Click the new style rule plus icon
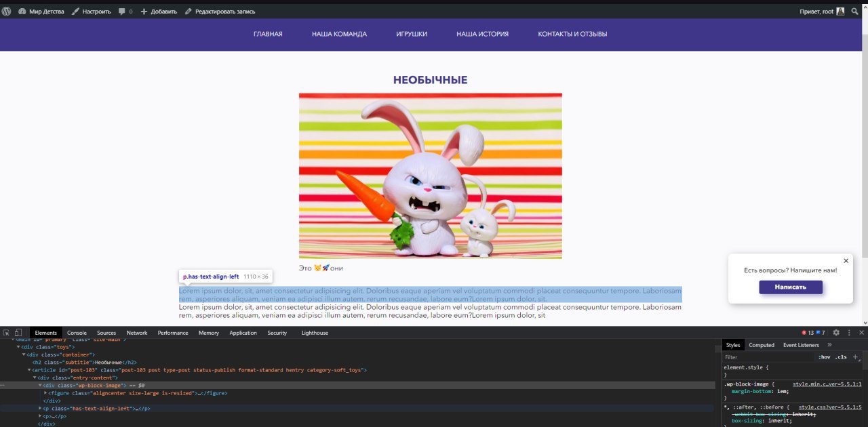 click(855, 357)
